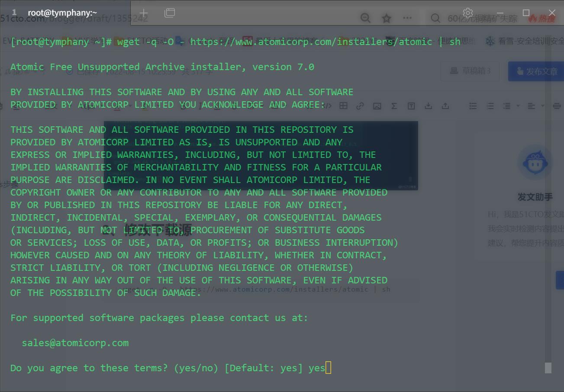
Task: Open 草稿箱 drafts button in the editor
Action: click(470, 71)
